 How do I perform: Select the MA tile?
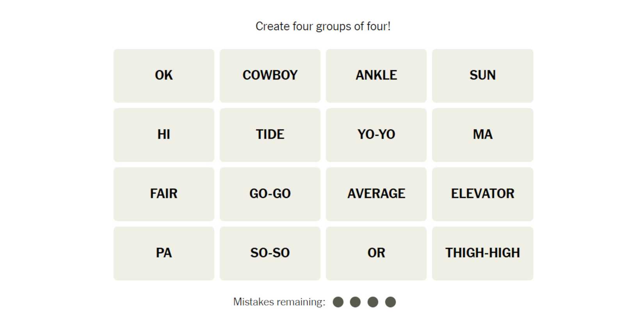[x=482, y=135]
